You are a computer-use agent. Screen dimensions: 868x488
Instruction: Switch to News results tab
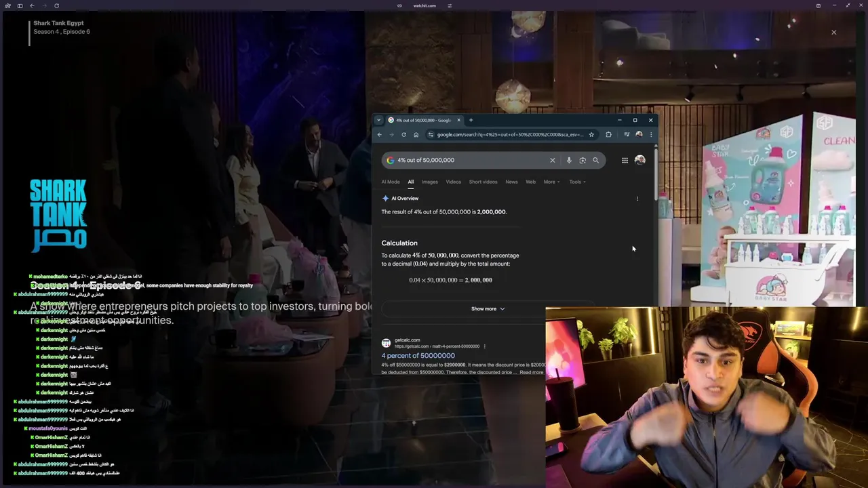(511, 182)
